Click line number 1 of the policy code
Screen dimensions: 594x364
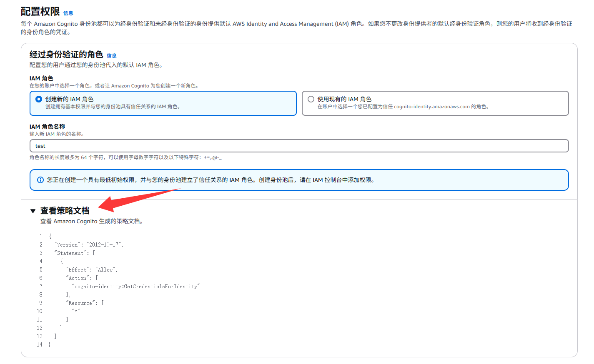[x=41, y=236]
